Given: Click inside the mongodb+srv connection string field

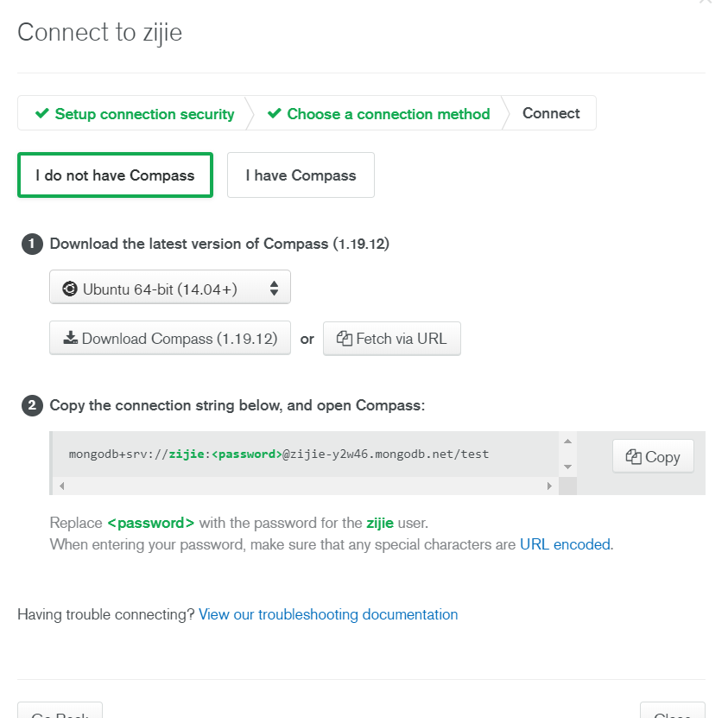Looking at the screenshot, I should point(306,454).
